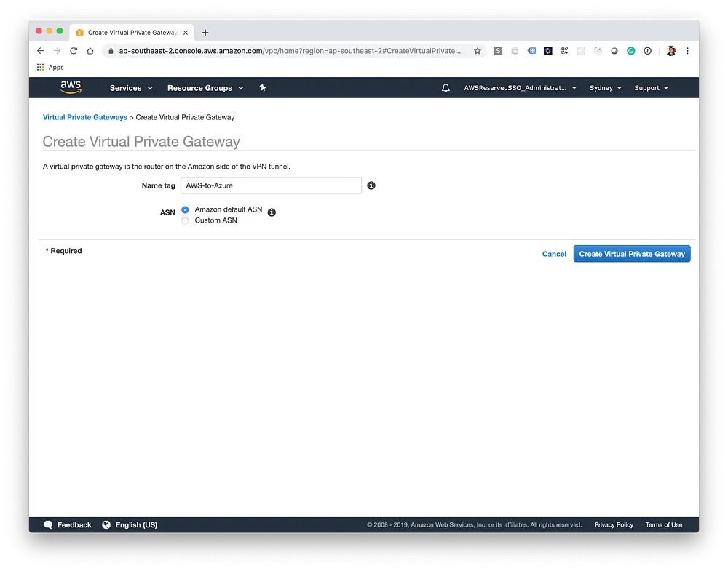Close the Create Virtual Private Gateway tab
This screenshot has height=571, width=728.
pos(185,33)
